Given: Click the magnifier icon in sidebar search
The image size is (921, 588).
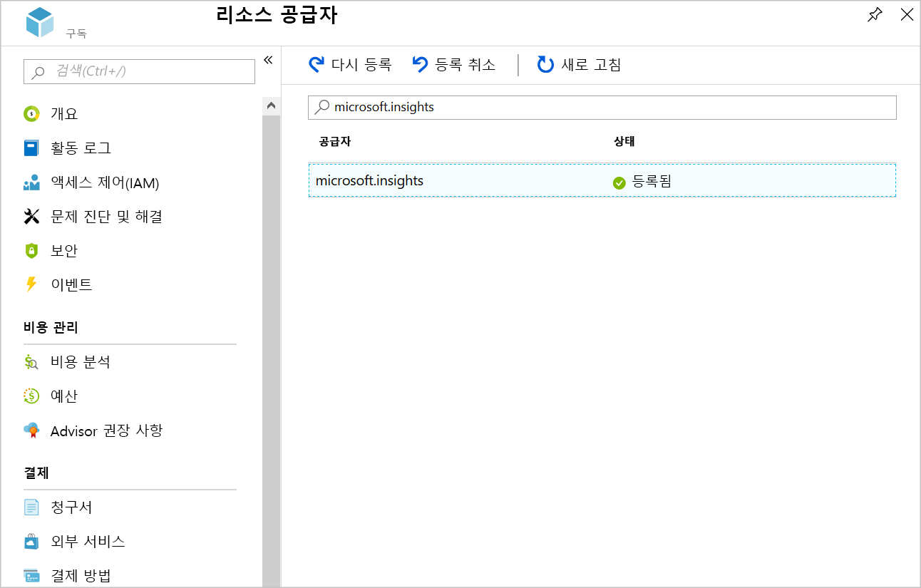Looking at the screenshot, I should tap(38, 72).
